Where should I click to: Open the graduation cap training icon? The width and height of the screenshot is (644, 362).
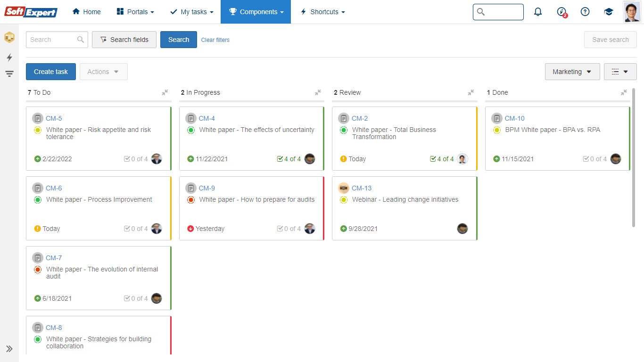609,12
